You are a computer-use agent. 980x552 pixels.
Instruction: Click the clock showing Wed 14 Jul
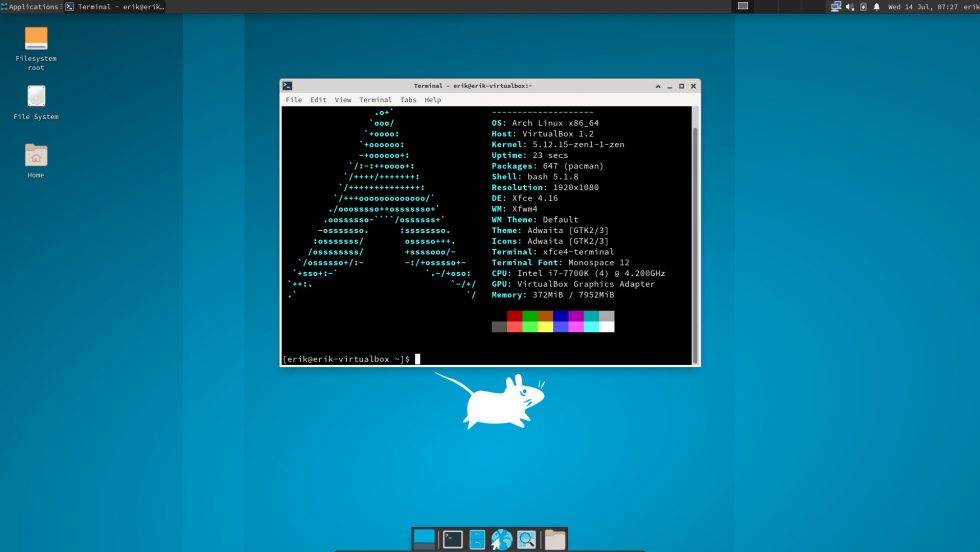(x=922, y=7)
